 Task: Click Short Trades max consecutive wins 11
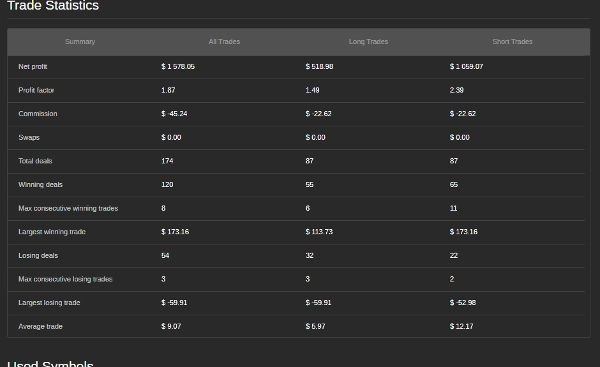tap(453, 209)
